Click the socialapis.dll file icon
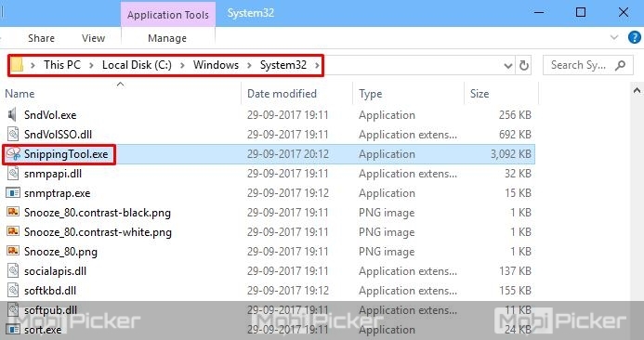 (13, 270)
